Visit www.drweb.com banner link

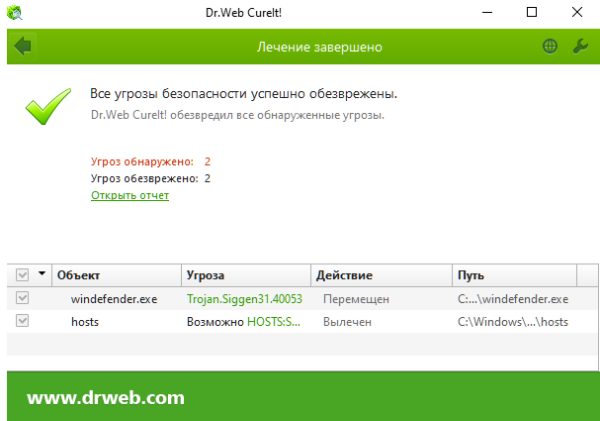106,398
